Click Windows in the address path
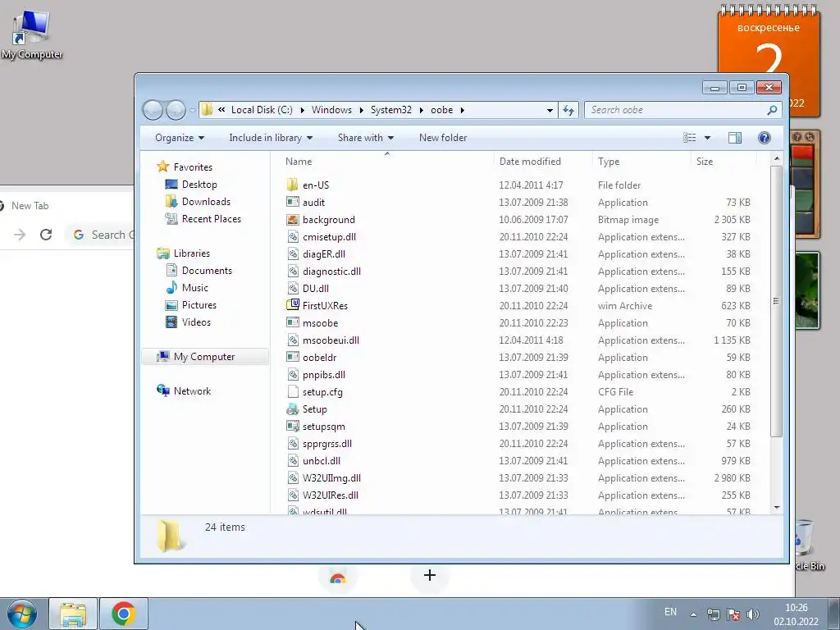840x630 pixels. 331,110
